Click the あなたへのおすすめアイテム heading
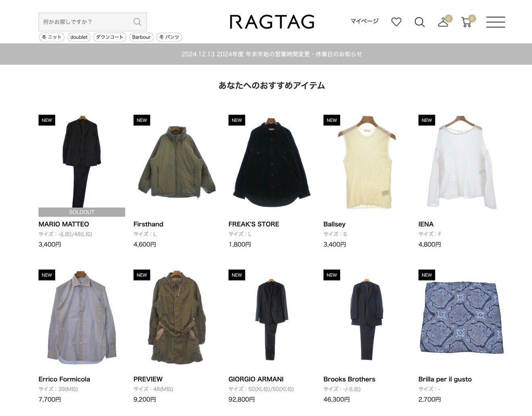This screenshot has width=532, height=416. (272, 86)
